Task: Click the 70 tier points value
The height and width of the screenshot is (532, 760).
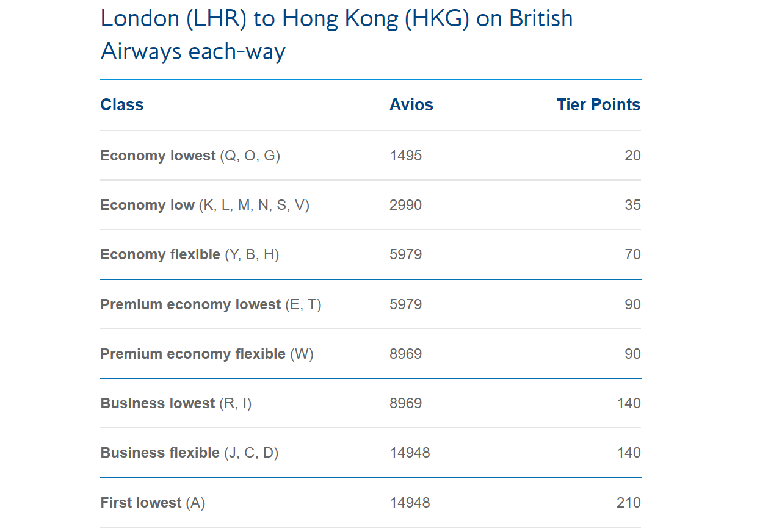Action: click(x=632, y=254)
